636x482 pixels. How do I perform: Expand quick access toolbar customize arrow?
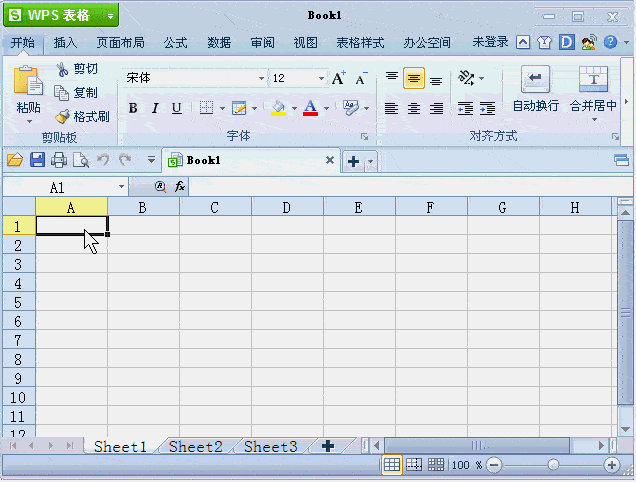click(x=151, y=159)
